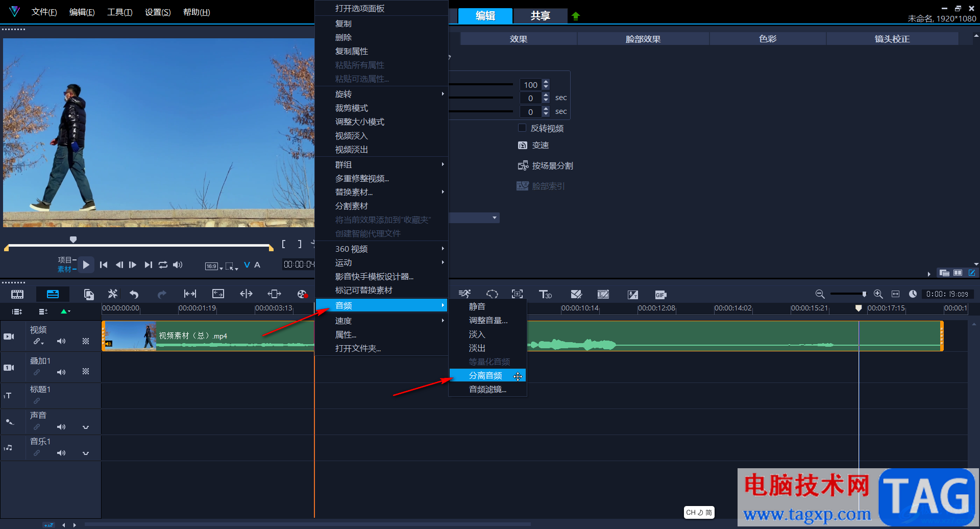Play the preview video
Image resolution: width=980 pixels, height=529 pixels.
pos(86,264)
